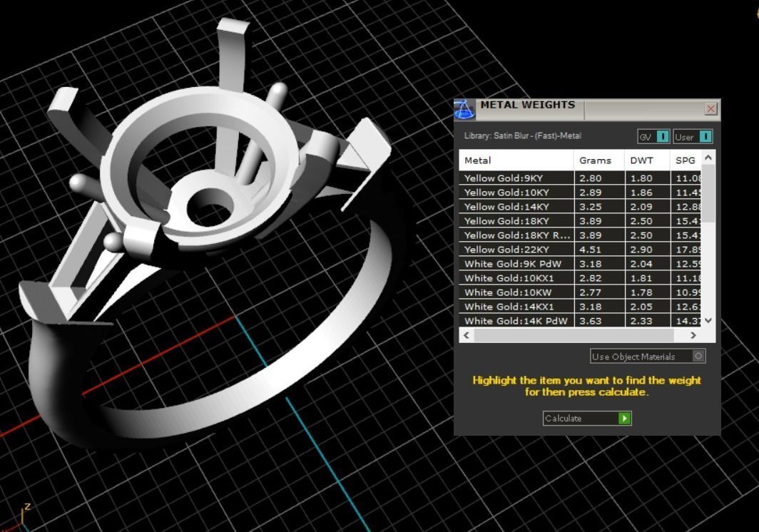Screen dimensions: 759x532
Task: Select the White Gold:10KX1 row
Action: (580, 278)
